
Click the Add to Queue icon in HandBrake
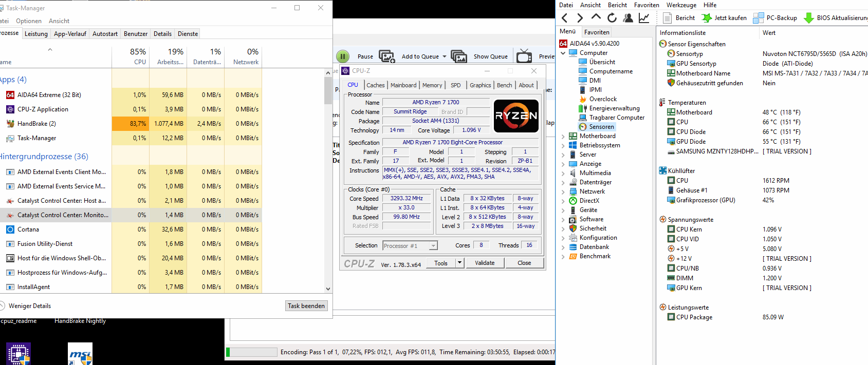tap(386, 56)
